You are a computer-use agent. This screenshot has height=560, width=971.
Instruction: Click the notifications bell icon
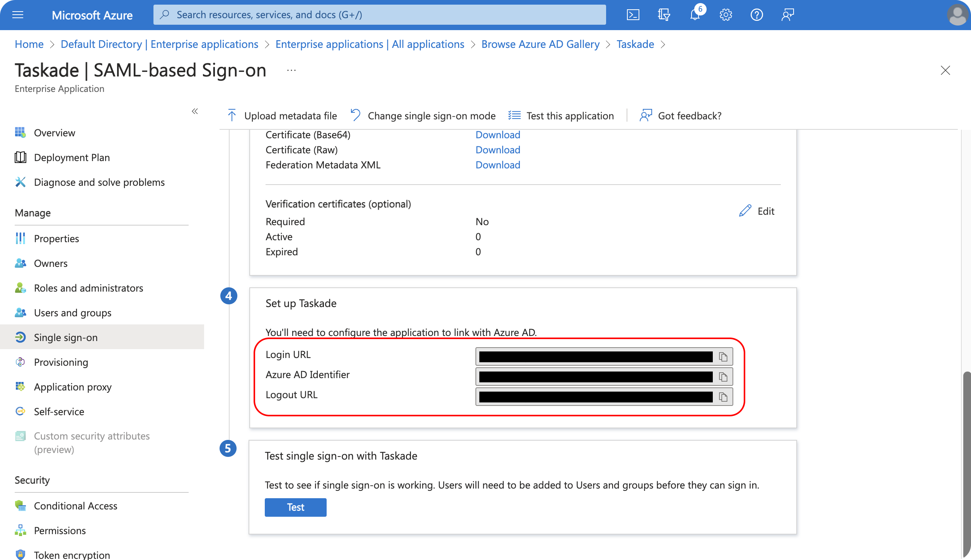point(695,15)
